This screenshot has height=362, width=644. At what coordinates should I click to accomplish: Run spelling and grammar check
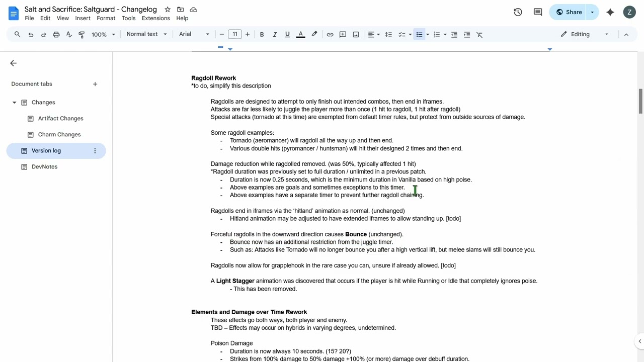pos(69,34)
